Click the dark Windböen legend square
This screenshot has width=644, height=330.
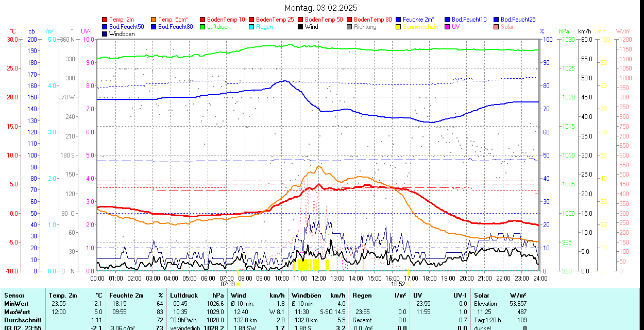pyautogui.click(x=105, y=34)
